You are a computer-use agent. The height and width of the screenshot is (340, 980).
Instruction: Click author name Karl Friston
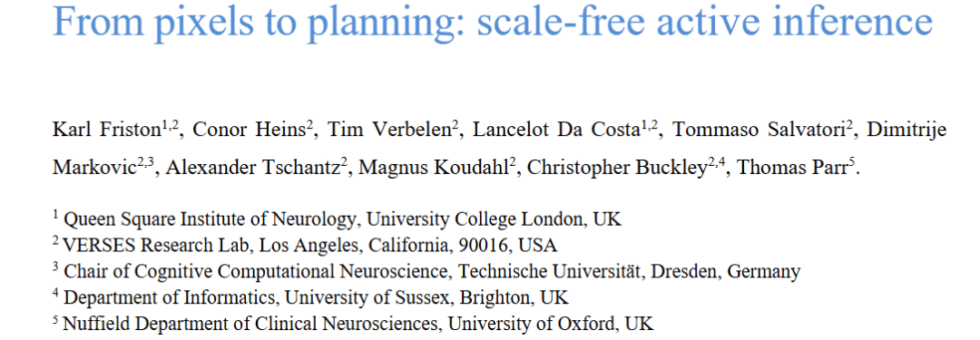(107, 129)
